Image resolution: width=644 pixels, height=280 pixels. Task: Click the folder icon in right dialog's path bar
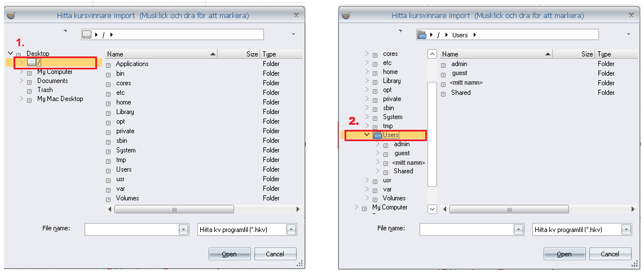(421, 35)
